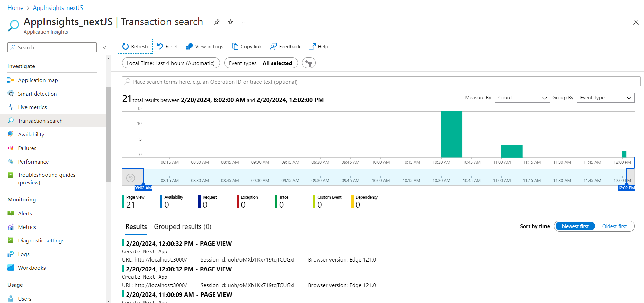The image size is (644, 303).
Task: Click the Application Insights magnifier logo
Action: click(x=14, y=26)
